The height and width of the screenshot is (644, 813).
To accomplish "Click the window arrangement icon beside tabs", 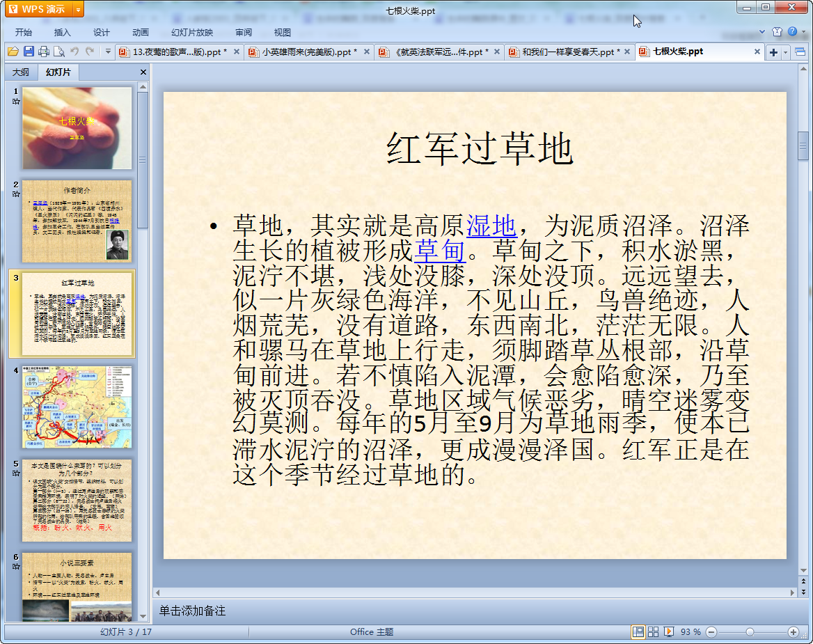I will pos(800,52).
